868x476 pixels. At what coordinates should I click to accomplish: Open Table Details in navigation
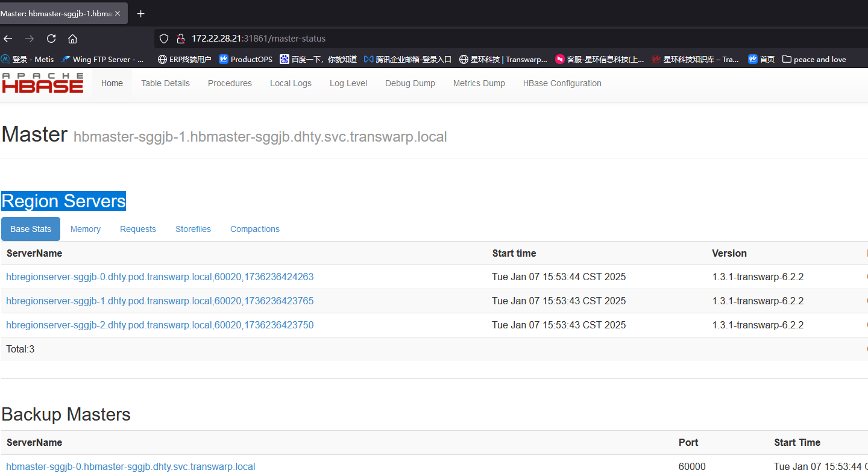165,83
